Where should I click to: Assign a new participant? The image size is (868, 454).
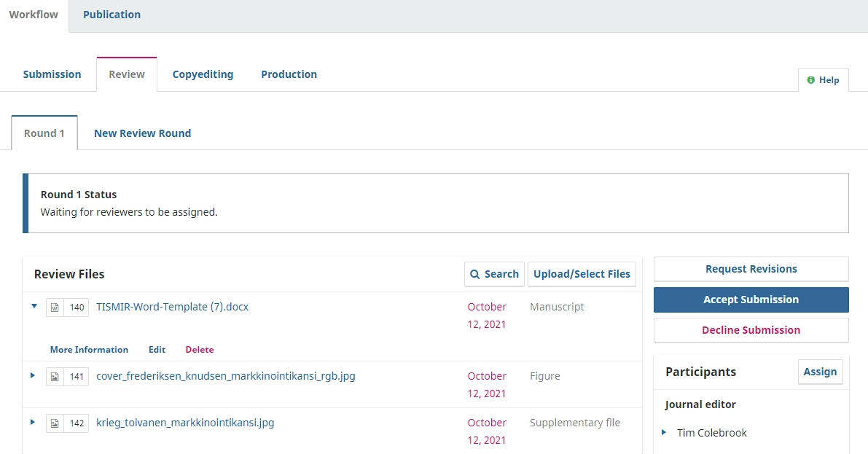[820, 372]
